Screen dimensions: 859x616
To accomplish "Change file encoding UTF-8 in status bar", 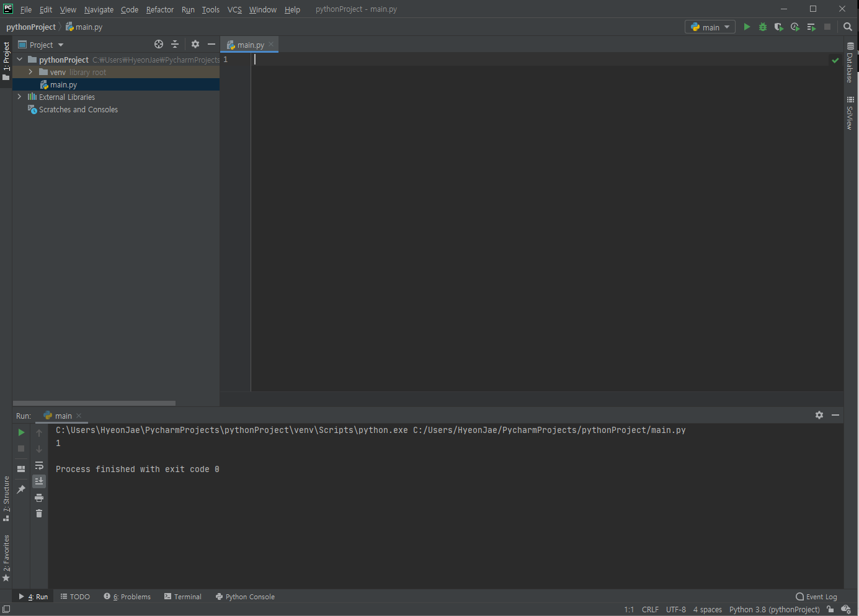I will tap(676, 609).
